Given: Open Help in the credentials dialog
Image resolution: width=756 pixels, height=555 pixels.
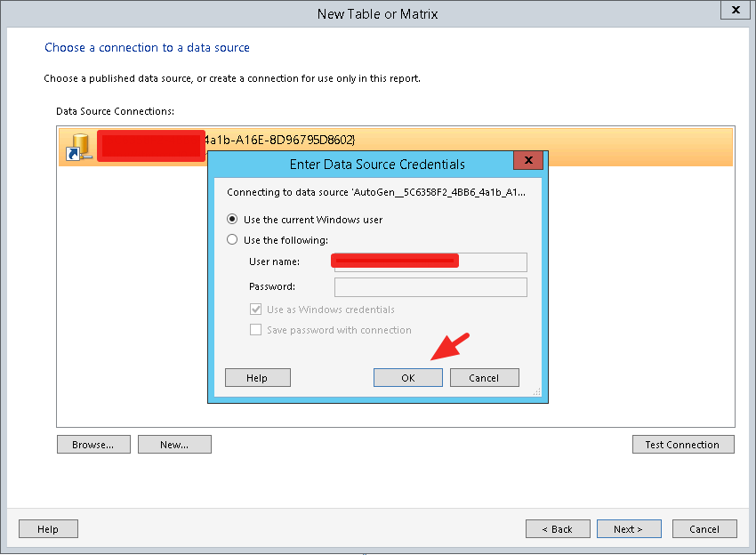Looking at the screenshot, I should [x=257, y=378].
